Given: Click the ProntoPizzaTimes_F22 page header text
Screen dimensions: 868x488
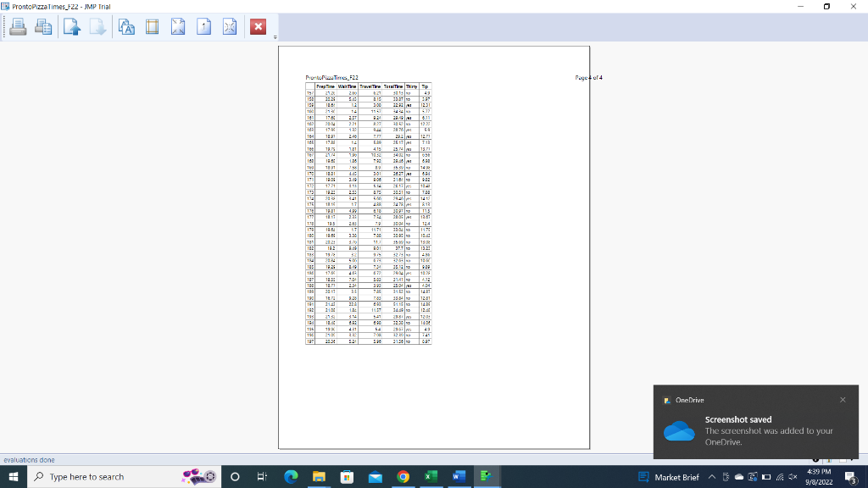Looking at the screenshot, I should [x=331, y=77].
